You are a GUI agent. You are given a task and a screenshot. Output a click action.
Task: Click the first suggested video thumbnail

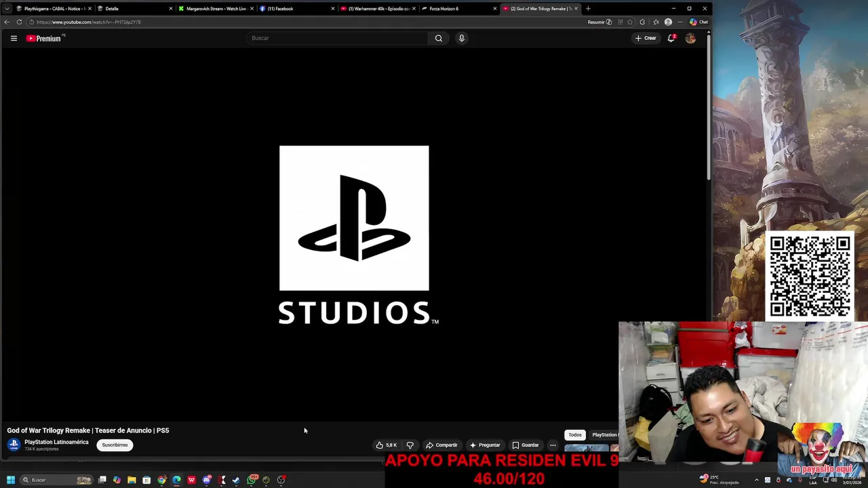coord(587,448)
